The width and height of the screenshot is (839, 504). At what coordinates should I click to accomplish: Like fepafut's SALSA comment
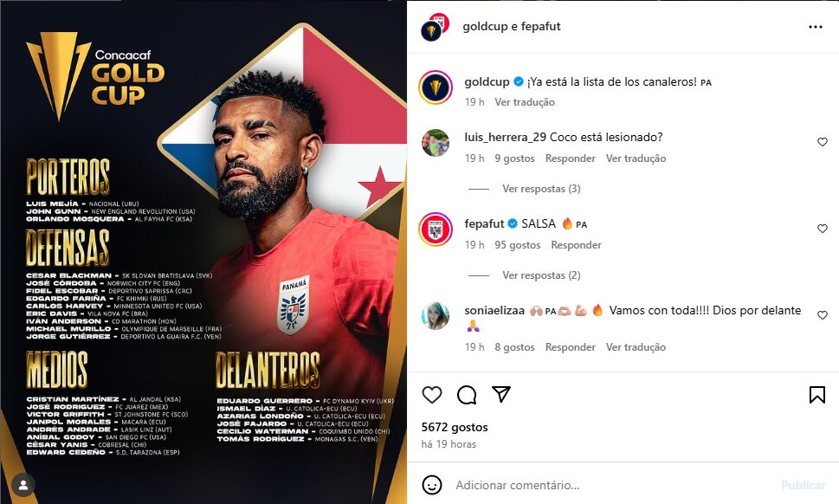(x=823, y=229)
